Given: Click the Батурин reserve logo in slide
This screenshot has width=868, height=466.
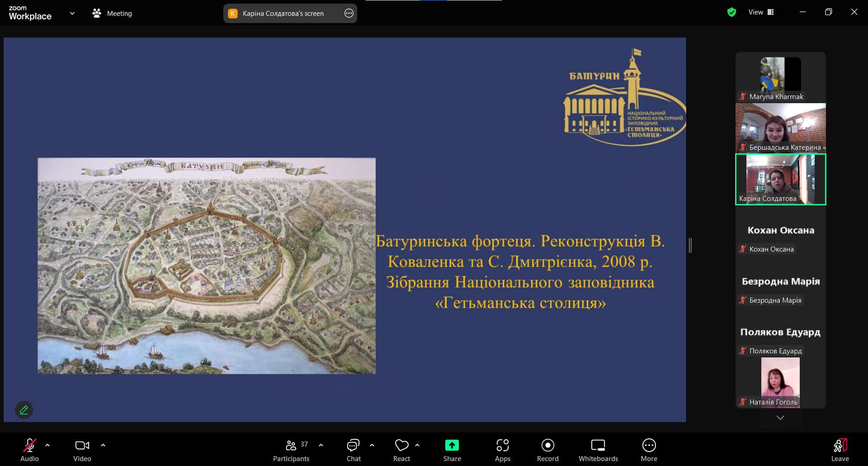Looking at the screenshot, I should coord(624,97).
